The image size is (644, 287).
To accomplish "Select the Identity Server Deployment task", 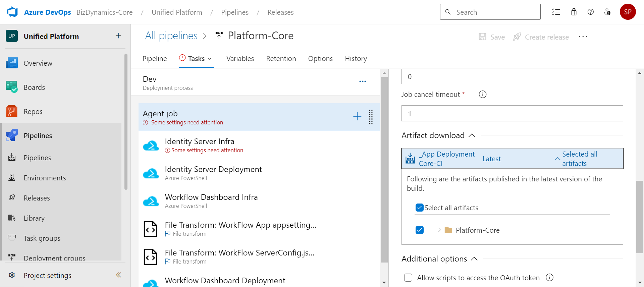I will (259, 173).
